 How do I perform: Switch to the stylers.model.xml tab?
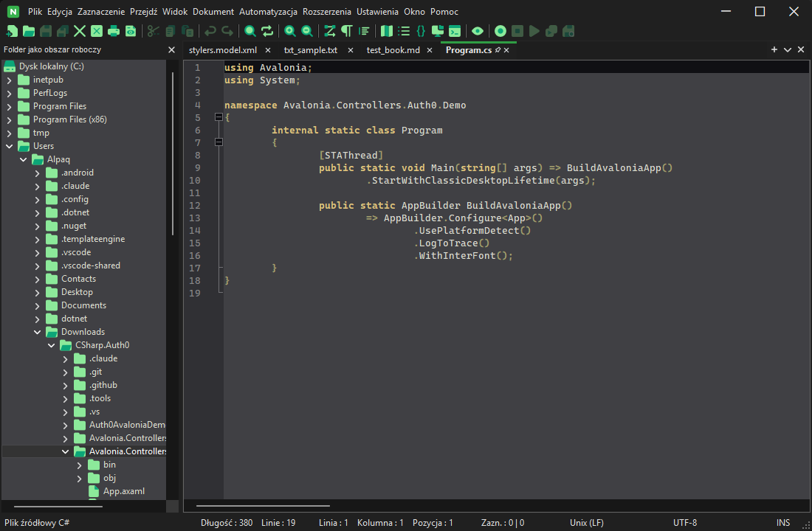[x=223, y=50]
